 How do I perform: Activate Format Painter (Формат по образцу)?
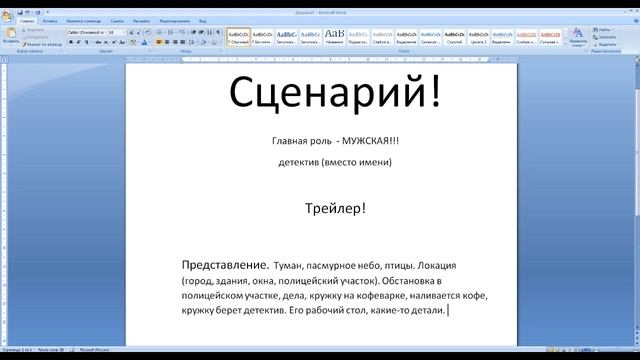point(42,44)
